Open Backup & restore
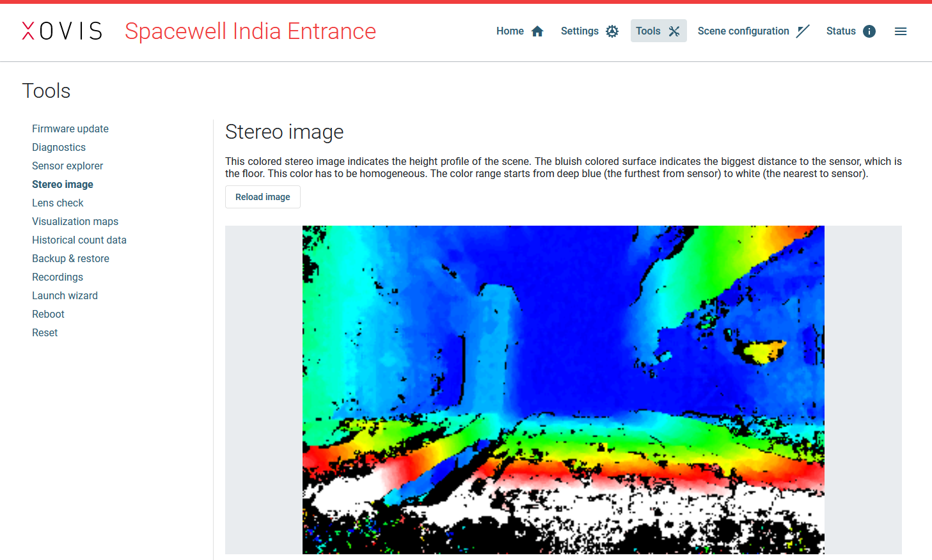932x560 pixels. [70, 258]
